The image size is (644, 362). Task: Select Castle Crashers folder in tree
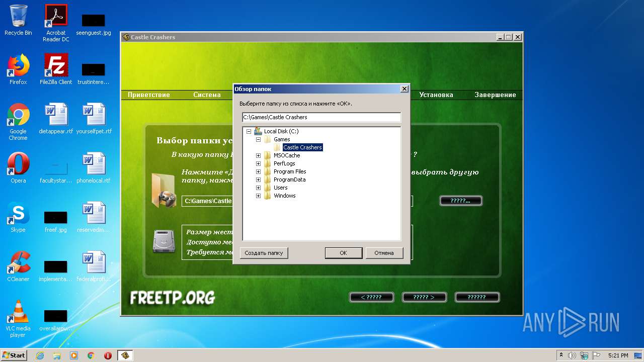(x=302, y=147)
